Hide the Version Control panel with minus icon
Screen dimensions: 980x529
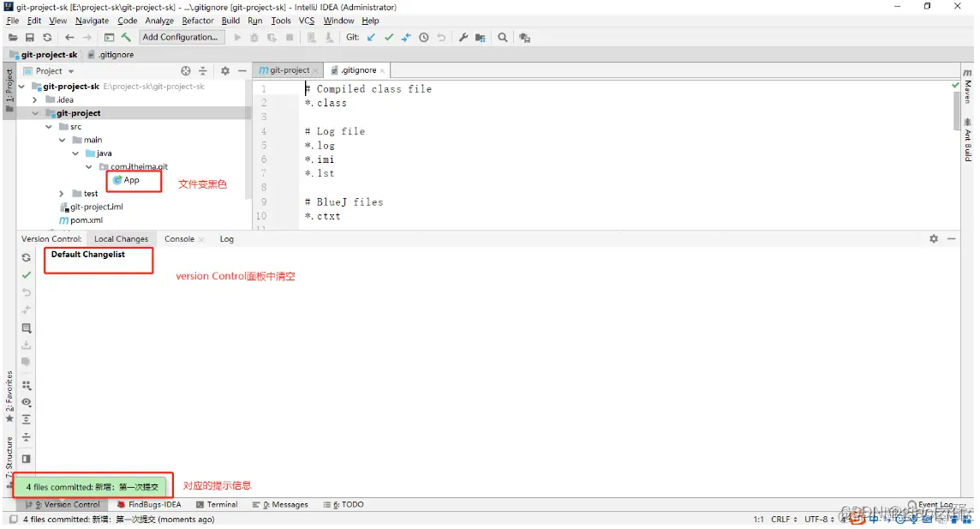tap(951, 239)
